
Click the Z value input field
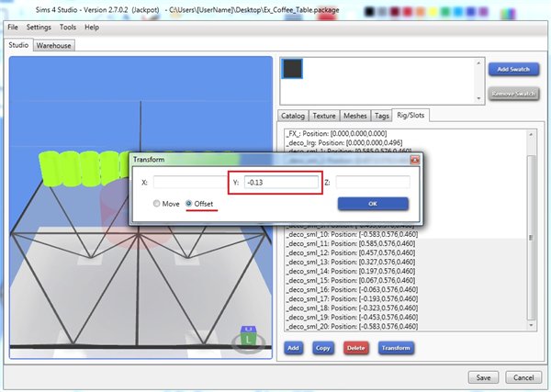372,183
